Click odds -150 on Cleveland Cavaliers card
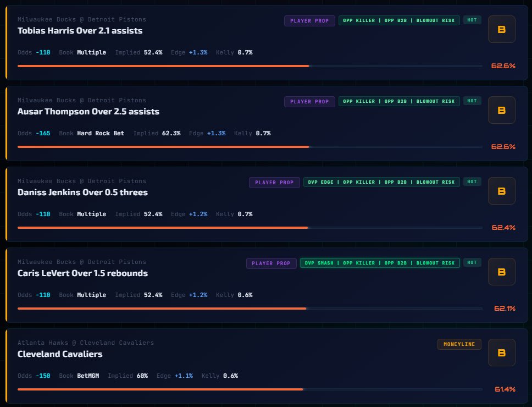The height and width of the screenshot is (407, 532). [43, 376]
